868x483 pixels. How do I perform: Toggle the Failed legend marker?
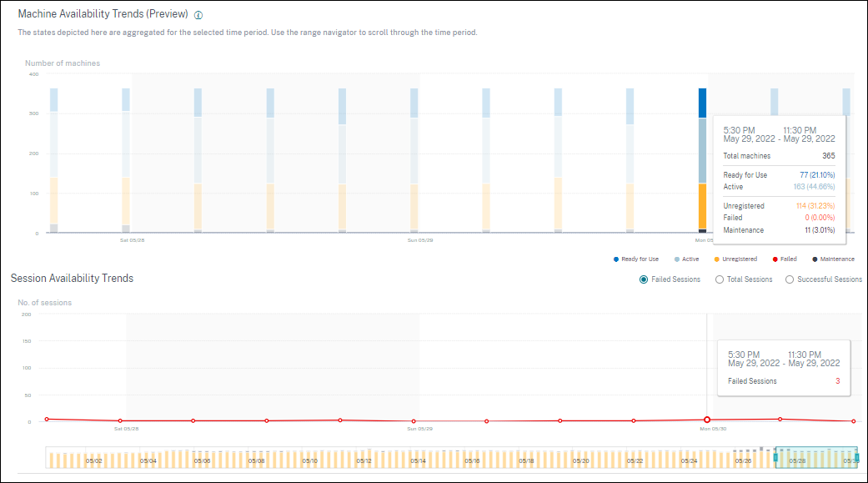[773, 259]
